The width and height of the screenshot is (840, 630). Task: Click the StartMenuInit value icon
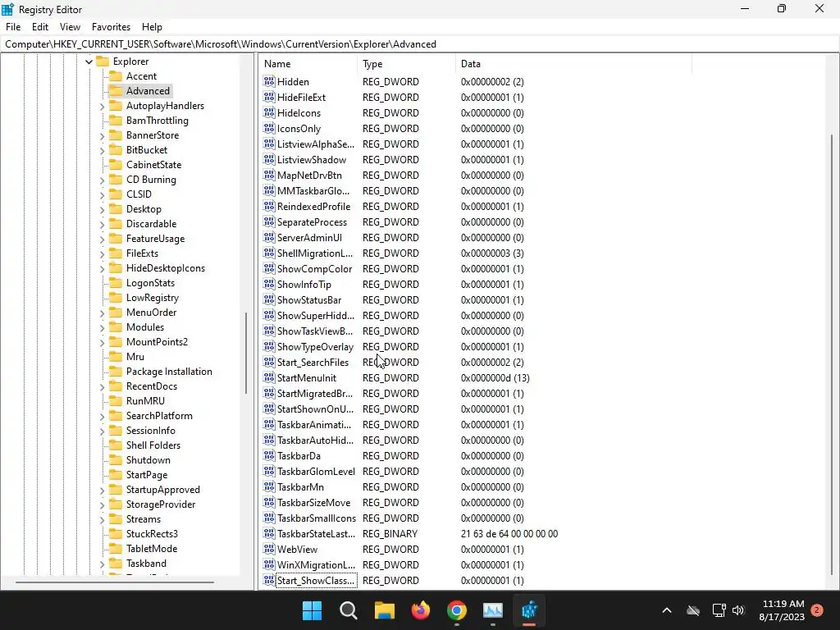[269, 377]
